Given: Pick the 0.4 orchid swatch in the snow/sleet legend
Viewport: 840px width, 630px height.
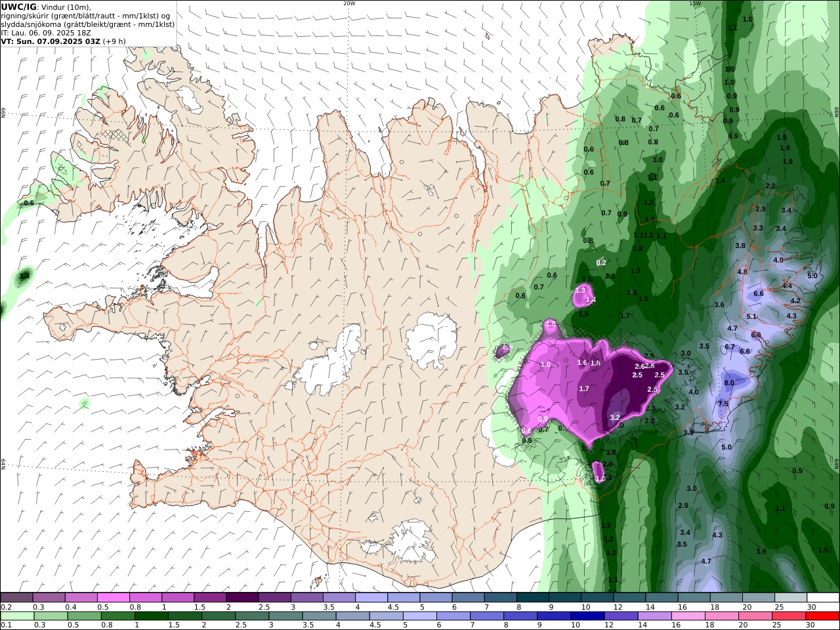Looking at the screenshot, I should point(81,598).
